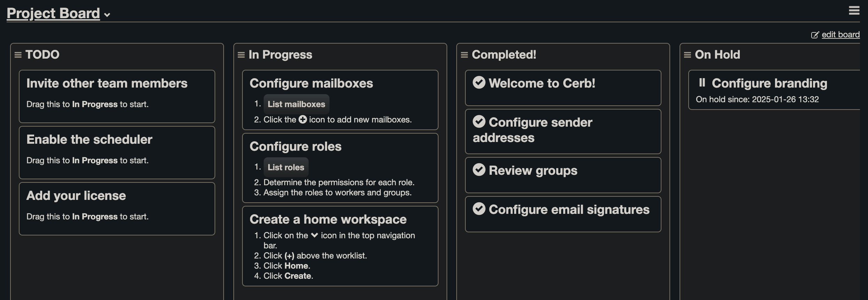Click the TODO column handle icon
The height and width of the screenshot is (300, 868).
(x=18, y=55)
